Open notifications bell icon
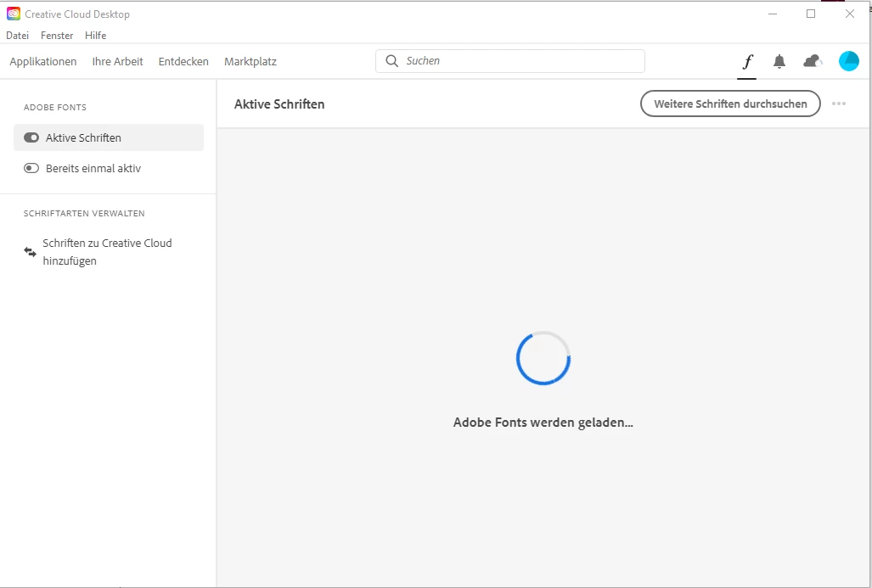Image resolution: width=872 pixels, height=588 pixels. [779, 61]
